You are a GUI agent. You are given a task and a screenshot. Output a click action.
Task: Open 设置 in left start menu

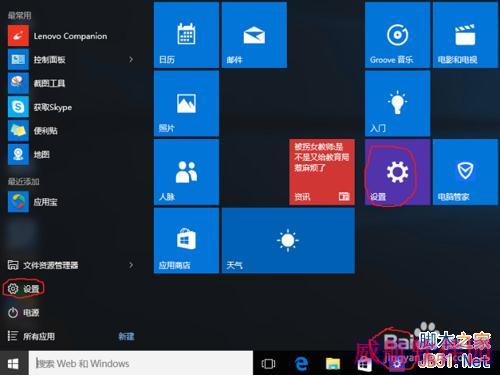click(23, 289)
